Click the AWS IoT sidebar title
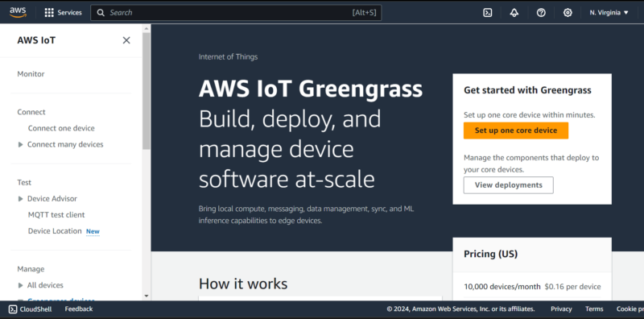 pos(36,40)
